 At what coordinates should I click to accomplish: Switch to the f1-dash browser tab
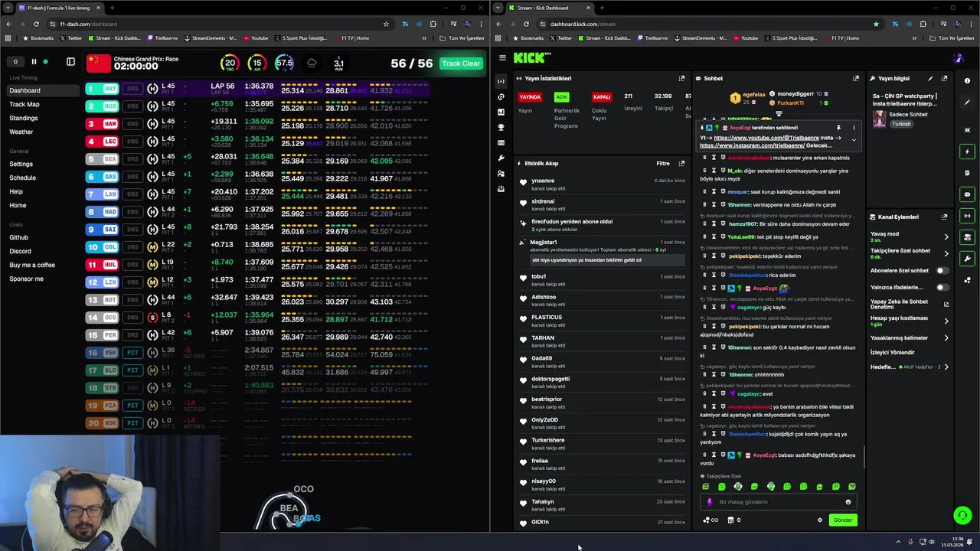57,8
